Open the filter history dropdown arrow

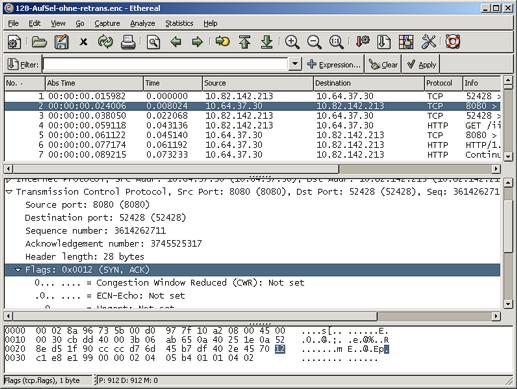point(295,64)
